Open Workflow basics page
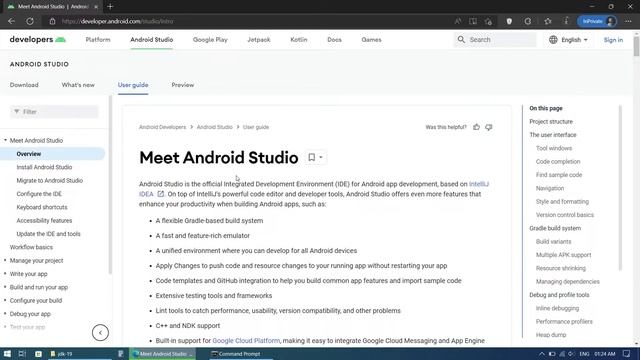The image size is (640, 360). (31, 247)
